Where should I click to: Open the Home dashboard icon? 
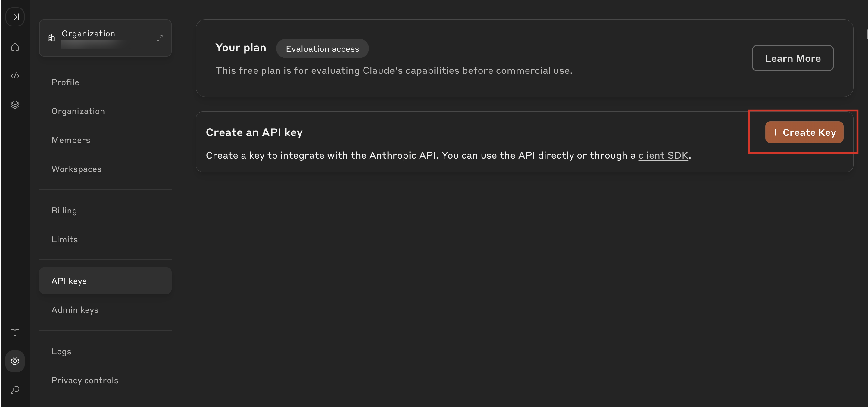(15, 47)
